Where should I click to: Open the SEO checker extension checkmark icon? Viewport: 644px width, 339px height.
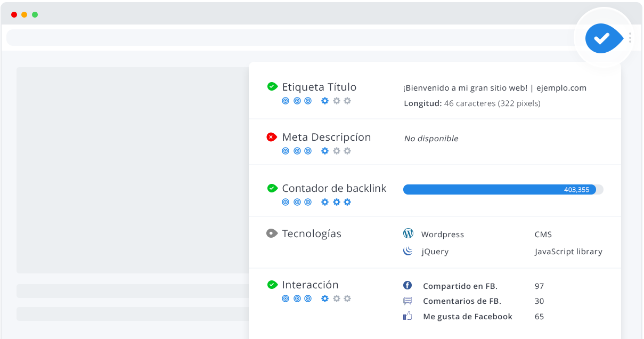(604, 38)
